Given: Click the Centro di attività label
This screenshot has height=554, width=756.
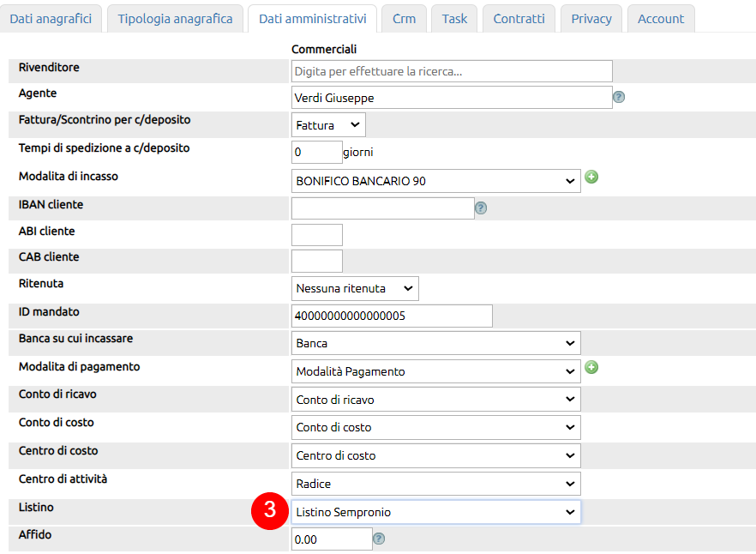Looking at the screenshot, I should coord(63,479).
